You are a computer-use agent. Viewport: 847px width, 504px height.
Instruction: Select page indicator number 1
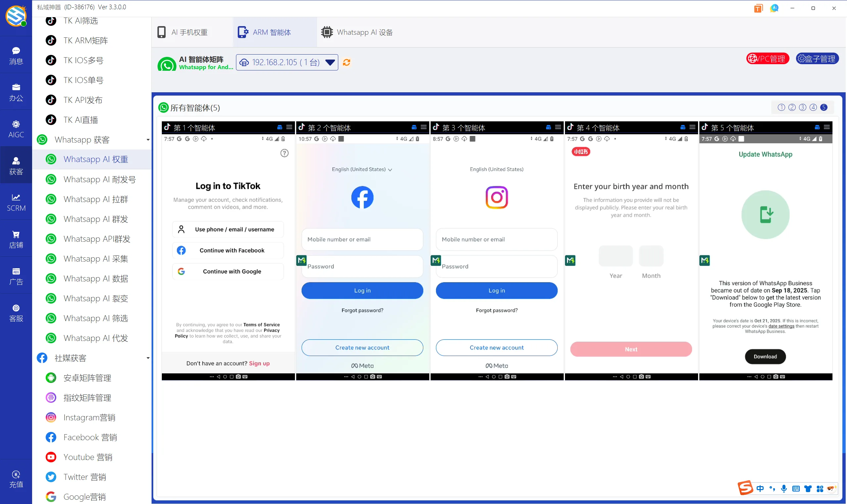pyautogui.click(x=781, y=108)
